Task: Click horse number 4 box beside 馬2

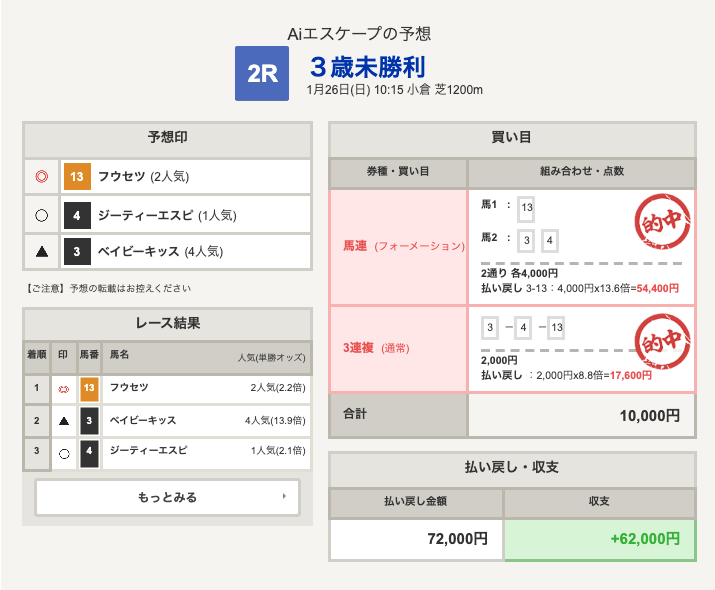Action: [x=549, y=241]
